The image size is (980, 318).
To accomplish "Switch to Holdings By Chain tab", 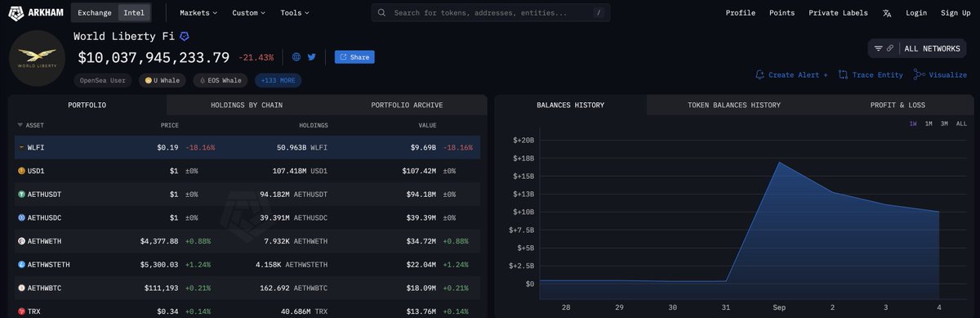I will click(247, 105).
